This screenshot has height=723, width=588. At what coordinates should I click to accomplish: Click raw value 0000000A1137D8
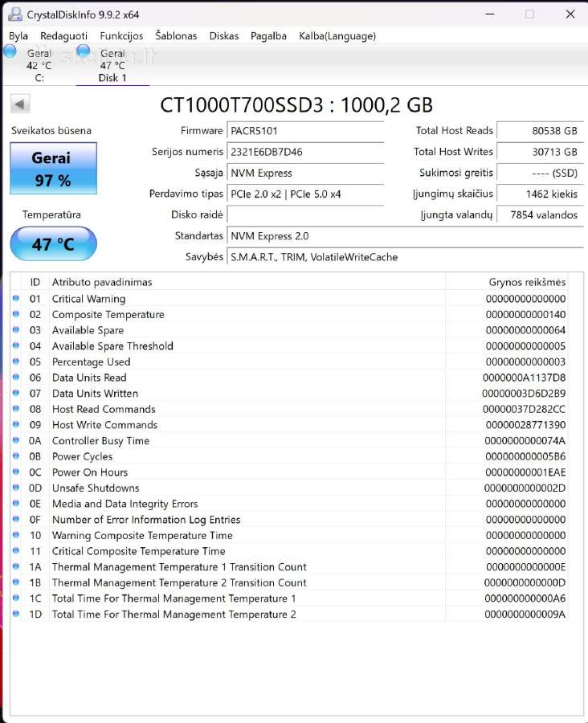pyautogui.click(x=524, y=378)
